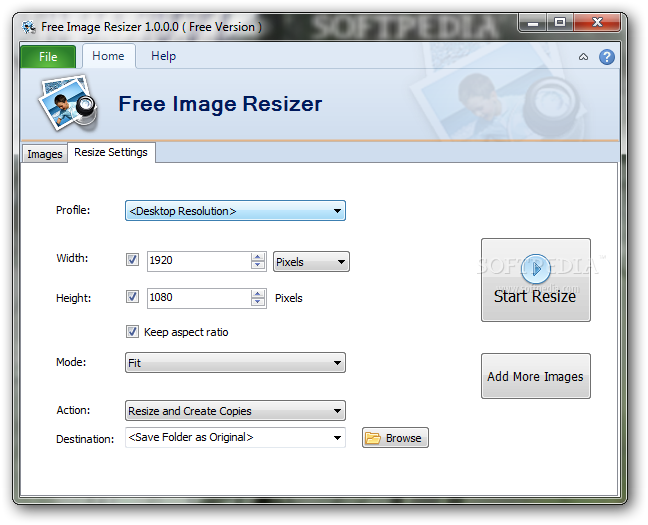Open the Help tab
Viewport: 648px width, 525px height.
pos(163,56)
